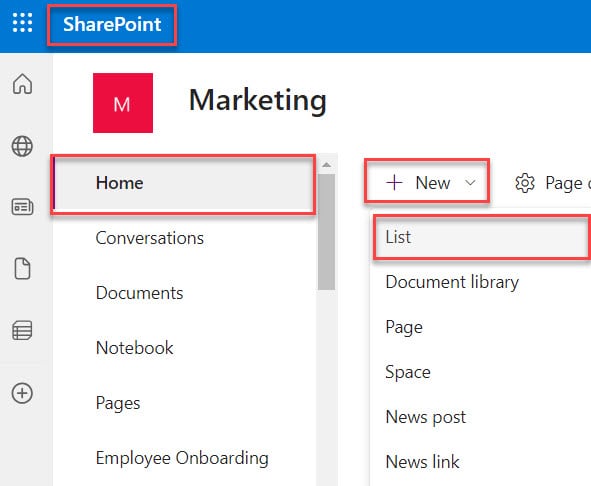Open My files document icon

point(22,268)
